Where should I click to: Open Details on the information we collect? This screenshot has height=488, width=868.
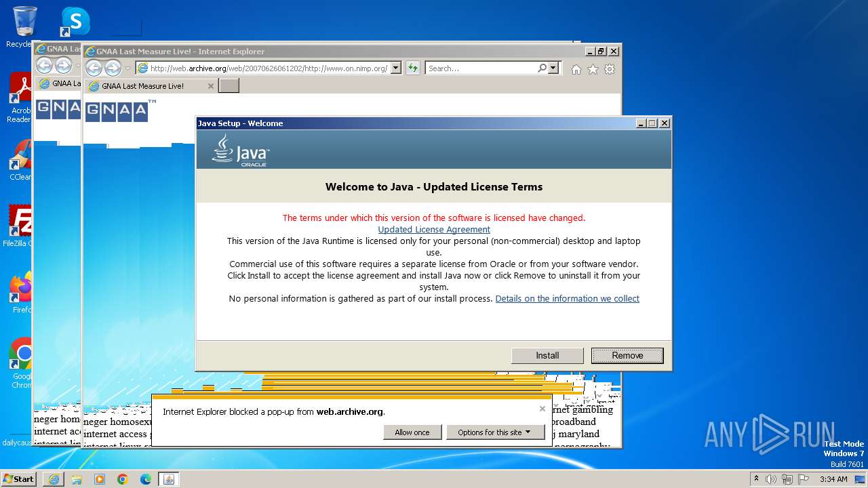point(567,298)
